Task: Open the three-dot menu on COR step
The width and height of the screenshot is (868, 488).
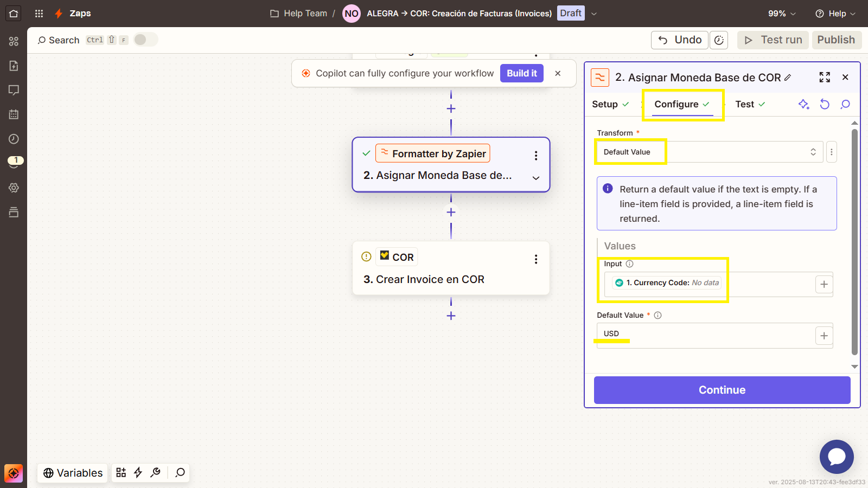Action: (536, 259)
